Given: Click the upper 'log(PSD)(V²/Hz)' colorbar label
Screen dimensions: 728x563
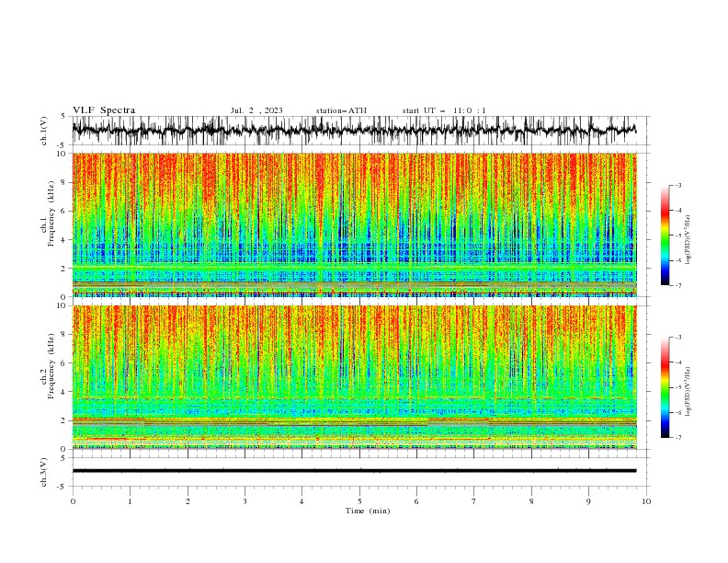Looking at the screenshot, I should tap(688, 240).
